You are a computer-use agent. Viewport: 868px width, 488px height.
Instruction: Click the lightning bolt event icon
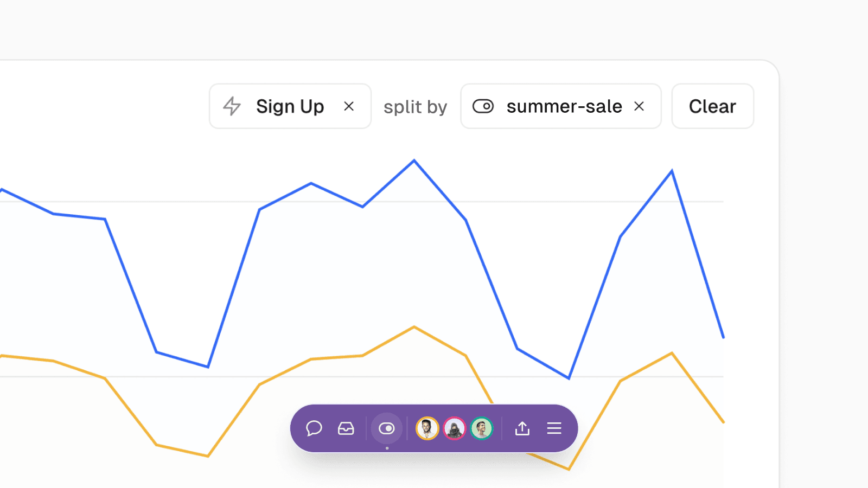pos(232,106)
